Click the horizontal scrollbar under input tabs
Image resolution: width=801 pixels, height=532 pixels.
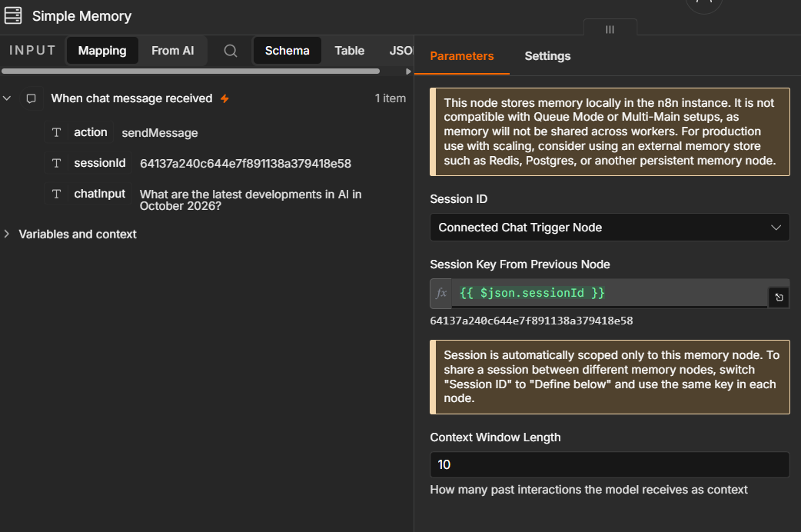coord(191,71)
